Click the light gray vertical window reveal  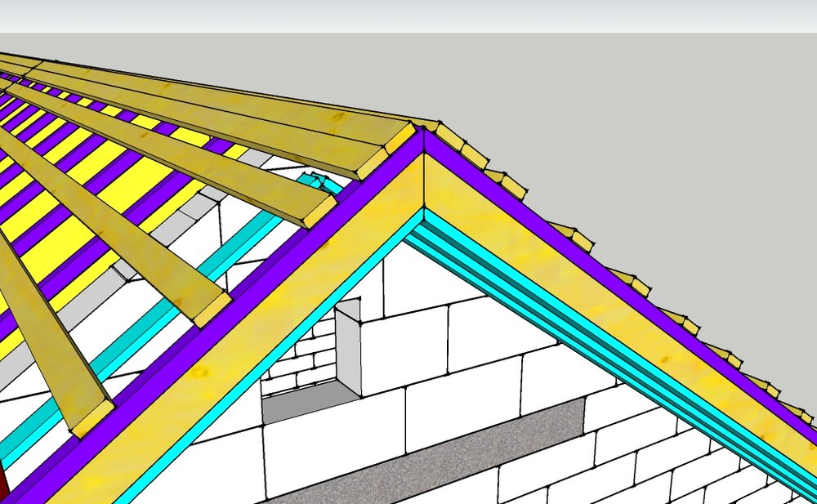[348, 346]
